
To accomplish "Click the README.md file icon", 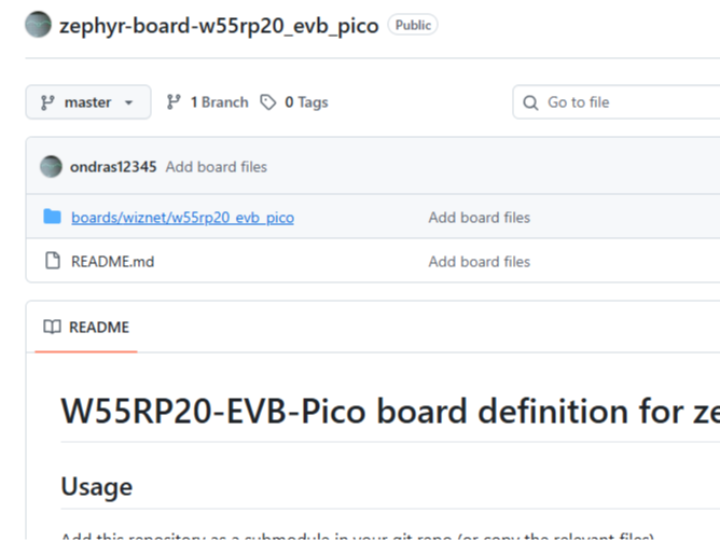I will (x=52, y=261).
